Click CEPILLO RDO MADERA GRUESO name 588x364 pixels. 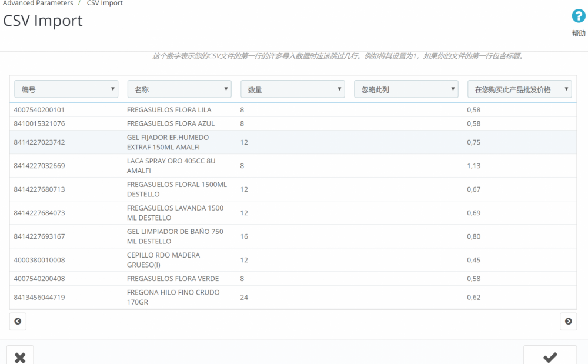163,260
